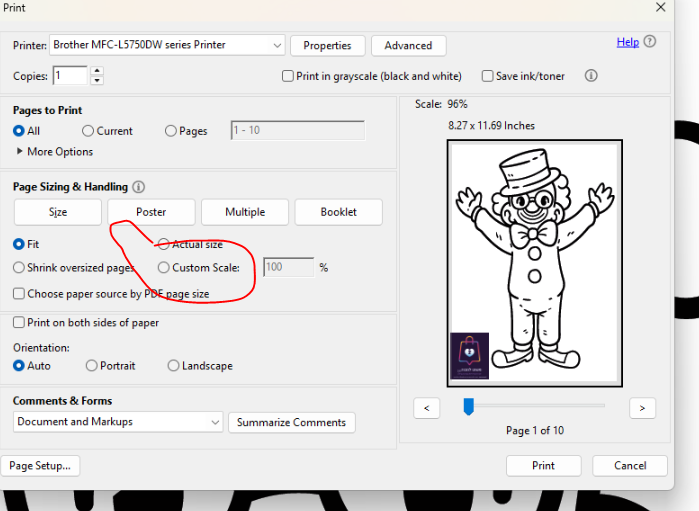The image size is (699, 511).
Task: Click the info icon beside Save ink/toner
Action: point(591,76)
